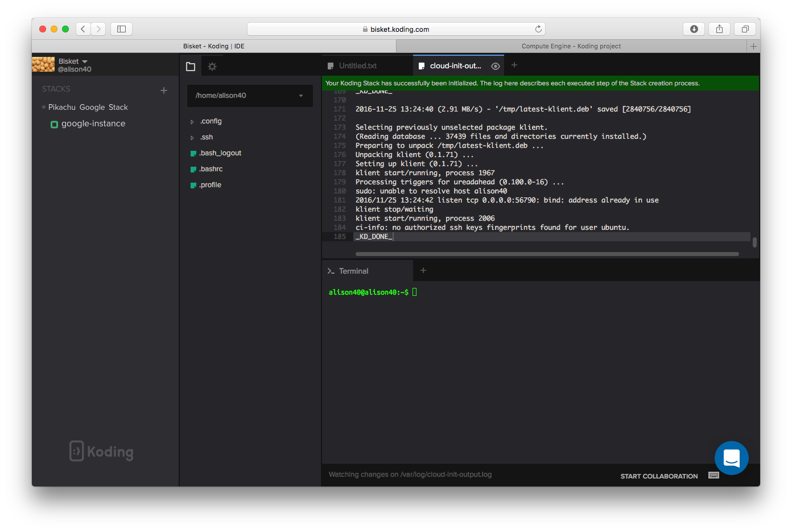Click the green stack initialized notification banner

pos(541,83)
